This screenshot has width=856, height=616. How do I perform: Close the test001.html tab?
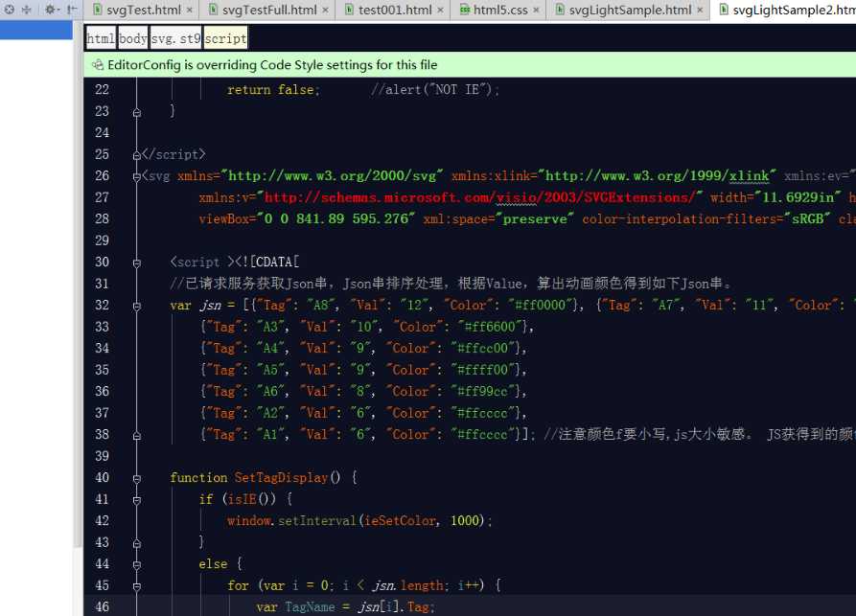[x=441, y=10]
